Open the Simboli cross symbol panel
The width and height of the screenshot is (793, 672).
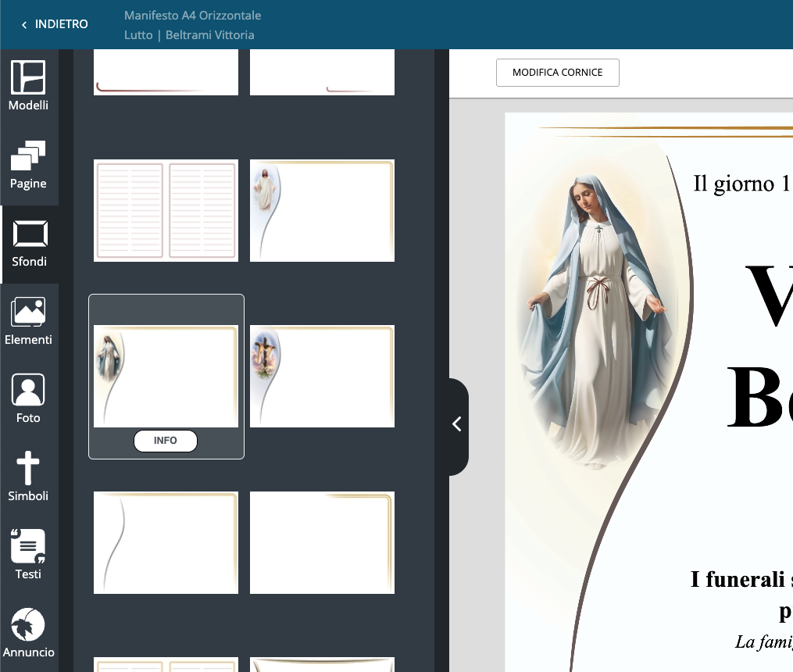[28, 477]
